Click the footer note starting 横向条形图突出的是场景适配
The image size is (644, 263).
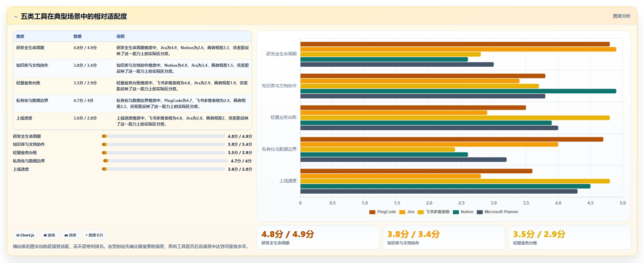click(x=132, y=246)
